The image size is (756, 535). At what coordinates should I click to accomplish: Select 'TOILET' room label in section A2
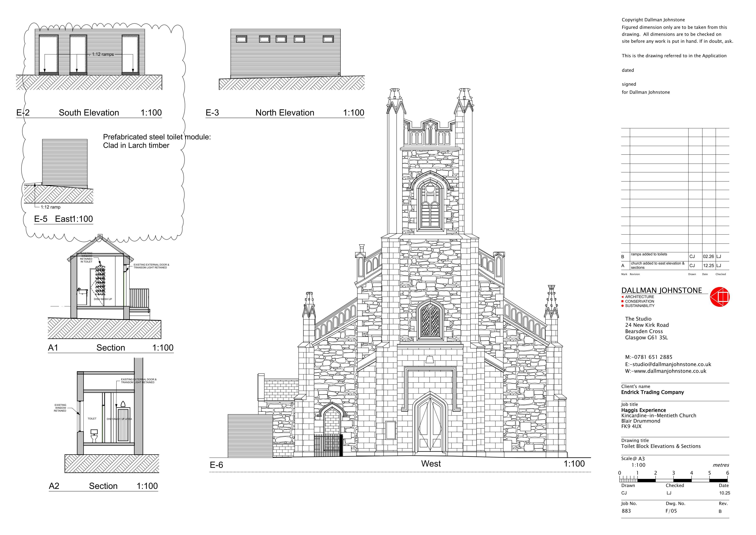point(92,419)
